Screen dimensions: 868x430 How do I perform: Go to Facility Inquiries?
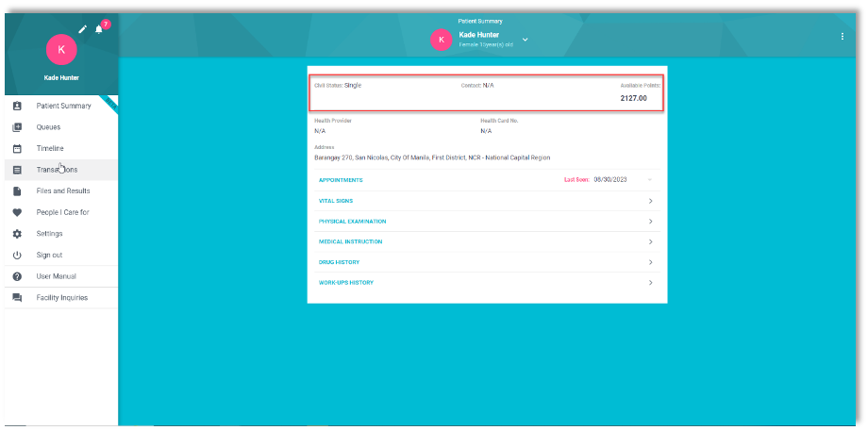[62, 298]
